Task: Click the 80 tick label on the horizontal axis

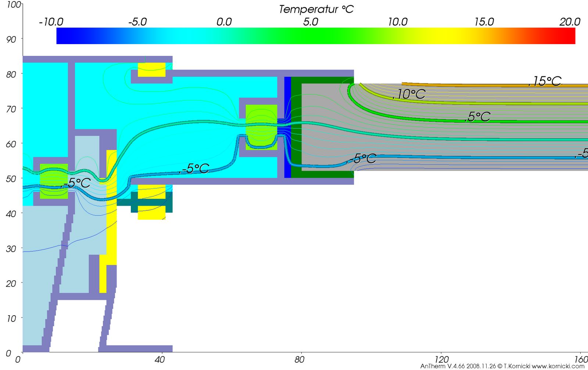Action: pos(300,359)
